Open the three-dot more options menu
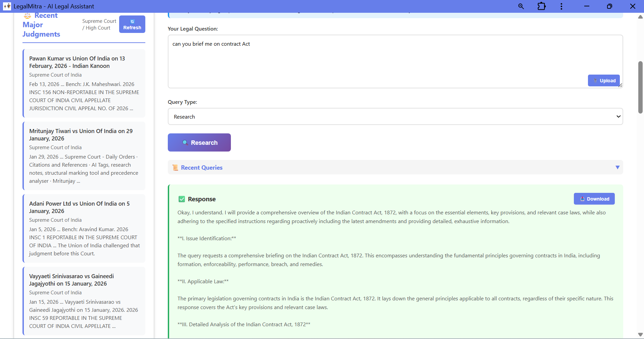 tap(561, 6)
